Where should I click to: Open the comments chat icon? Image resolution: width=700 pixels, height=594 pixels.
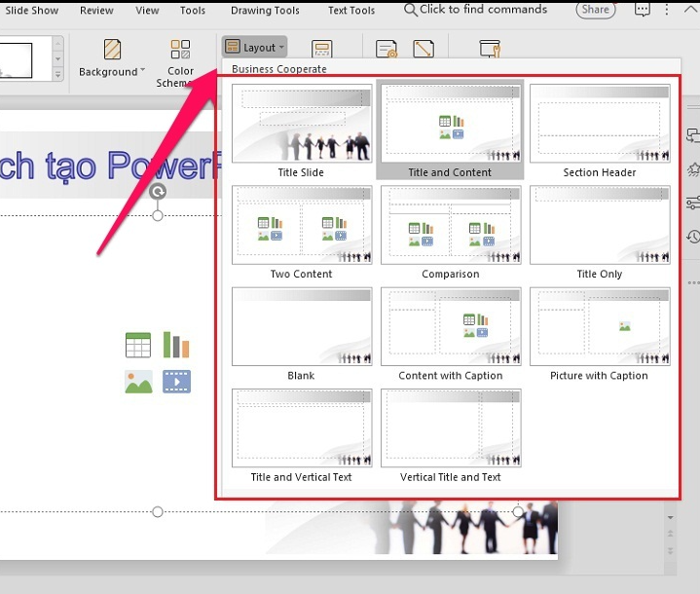click(x=642, y=10)
